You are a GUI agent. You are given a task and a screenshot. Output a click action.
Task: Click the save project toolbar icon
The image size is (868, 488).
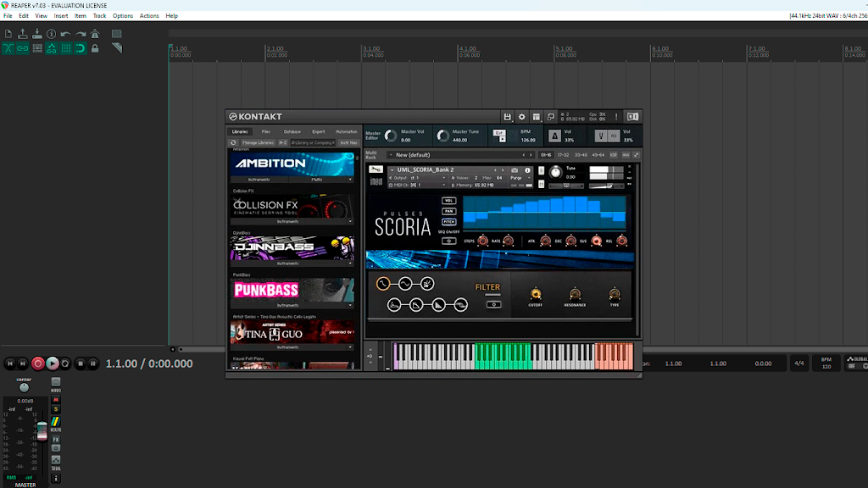(x=37, y=34)
